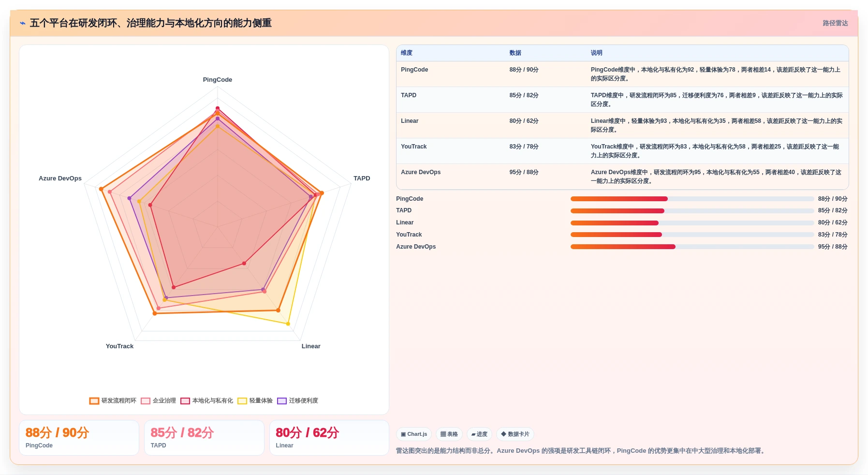Click the 路径雷达 label in header
This screenshot has height=475, width=868.
(x=835, y=23)
